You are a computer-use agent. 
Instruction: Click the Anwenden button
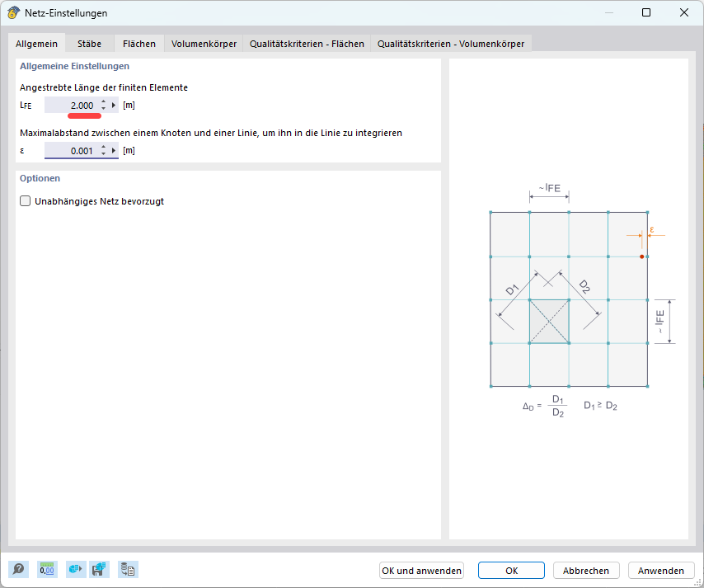(x=660, y=571)
